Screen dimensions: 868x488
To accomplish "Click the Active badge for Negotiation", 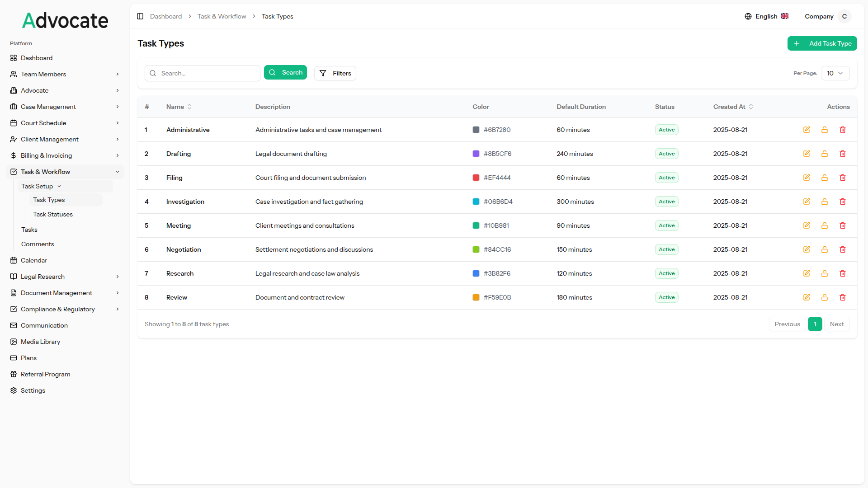I will pyautogui.click(x=666, y=249).
